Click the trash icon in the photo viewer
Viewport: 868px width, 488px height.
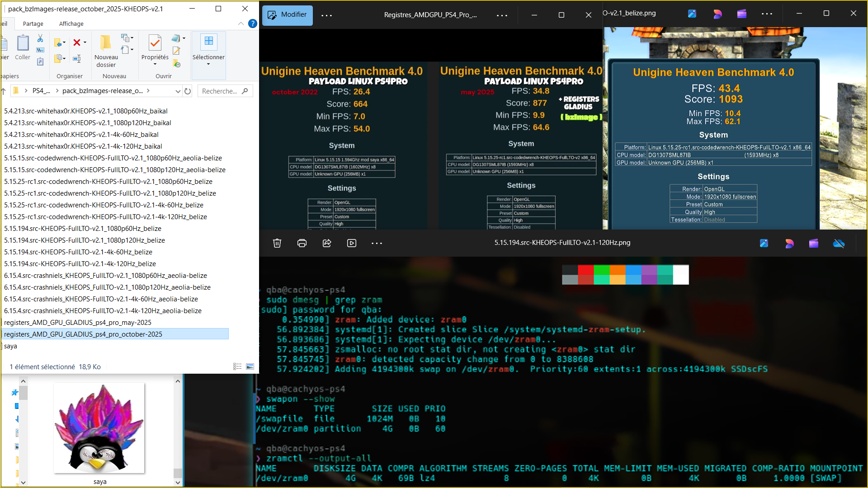[x=277, y=243]
